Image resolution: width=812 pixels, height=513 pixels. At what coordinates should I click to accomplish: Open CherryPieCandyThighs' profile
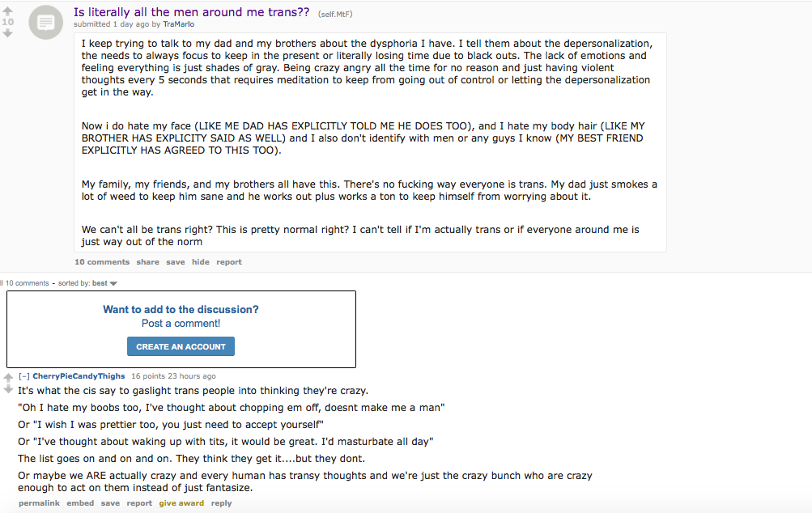(79, 376)
